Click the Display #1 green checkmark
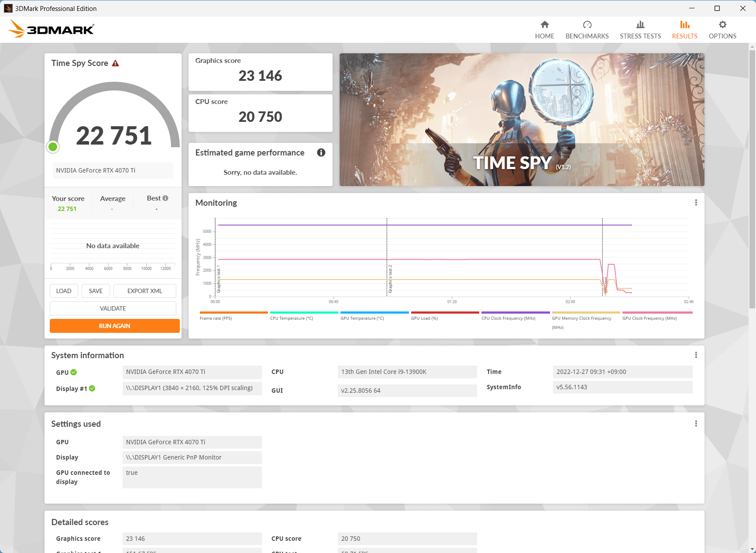The image size is (756, 553). pos(92,388)
